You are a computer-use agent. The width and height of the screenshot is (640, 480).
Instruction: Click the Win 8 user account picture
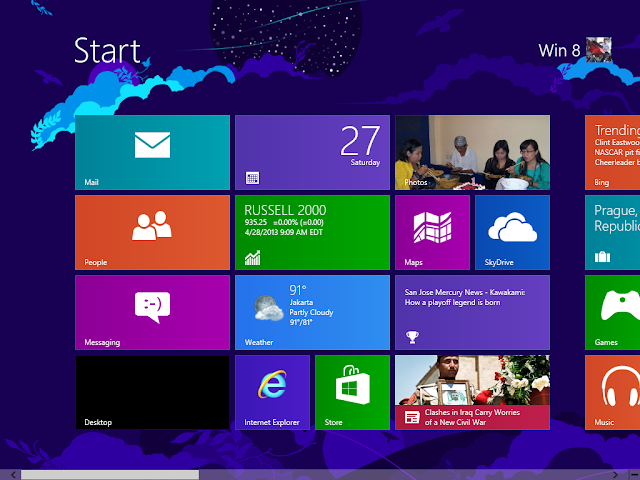coord(599,49)
